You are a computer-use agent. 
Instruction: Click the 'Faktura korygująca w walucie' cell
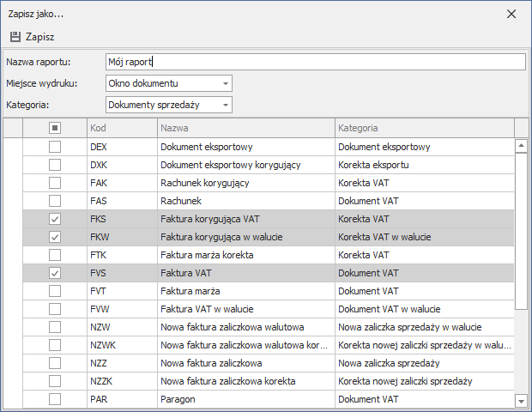coord(246,237)
